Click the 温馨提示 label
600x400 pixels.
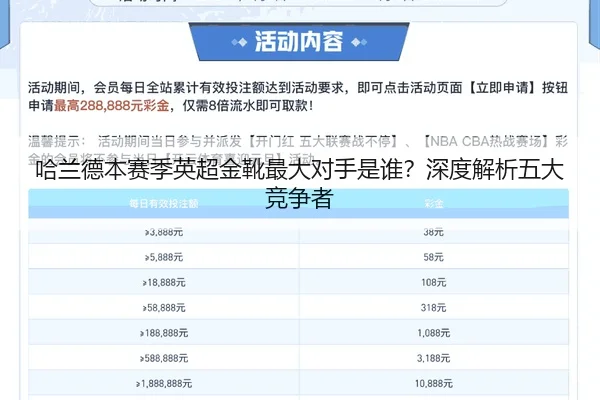pyautogui.click(x=54, y=141)
